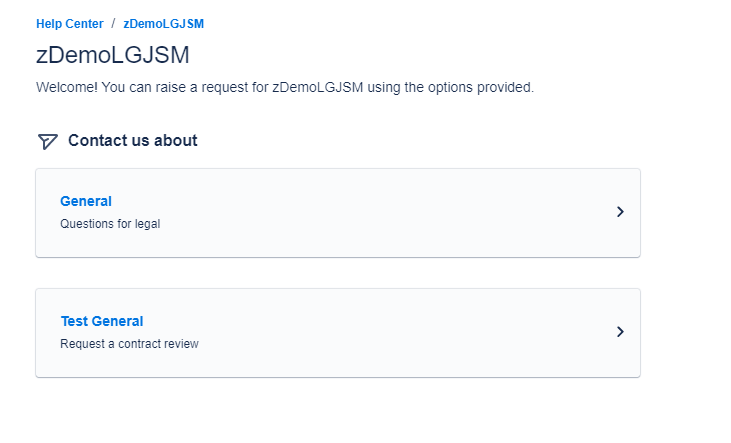
Task: Select the Test General request title
Action: (102, 321)
